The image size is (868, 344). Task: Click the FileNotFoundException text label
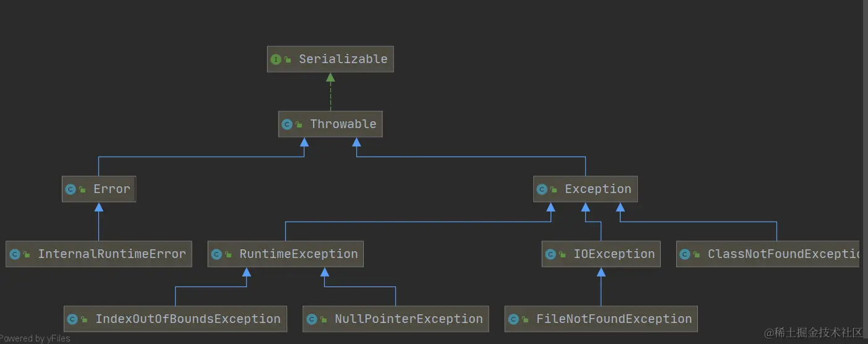click(614, 319)
